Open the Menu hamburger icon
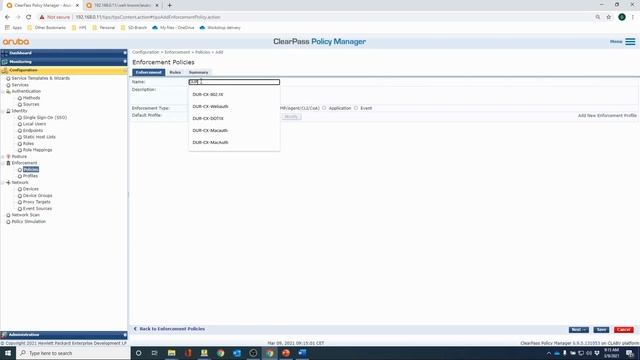 pyautogui.click(x=630, y=42)
